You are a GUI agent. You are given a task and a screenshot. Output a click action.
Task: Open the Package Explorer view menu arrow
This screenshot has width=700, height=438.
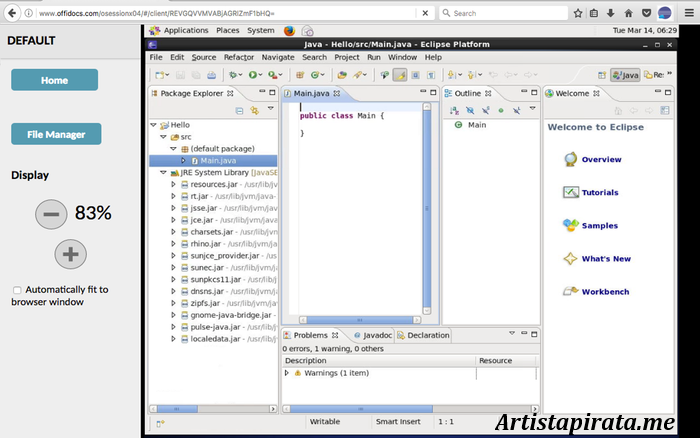tap(271, 108)
